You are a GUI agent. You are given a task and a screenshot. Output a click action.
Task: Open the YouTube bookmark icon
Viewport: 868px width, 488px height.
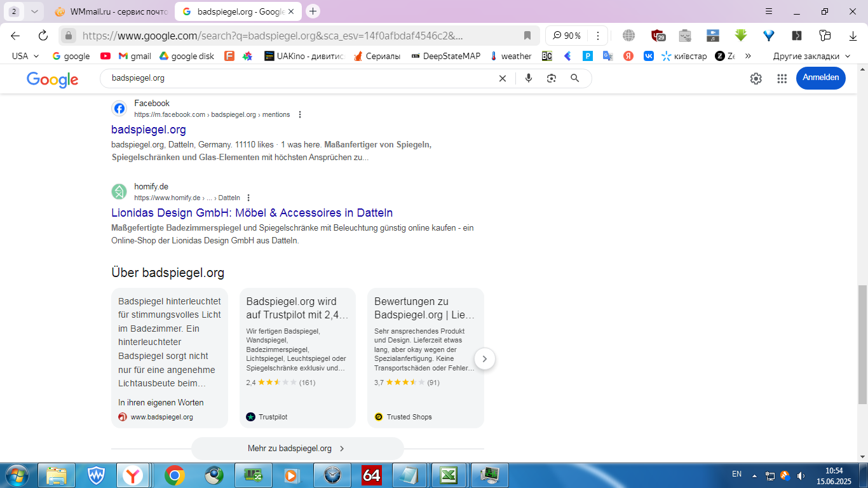pos(105,56)
